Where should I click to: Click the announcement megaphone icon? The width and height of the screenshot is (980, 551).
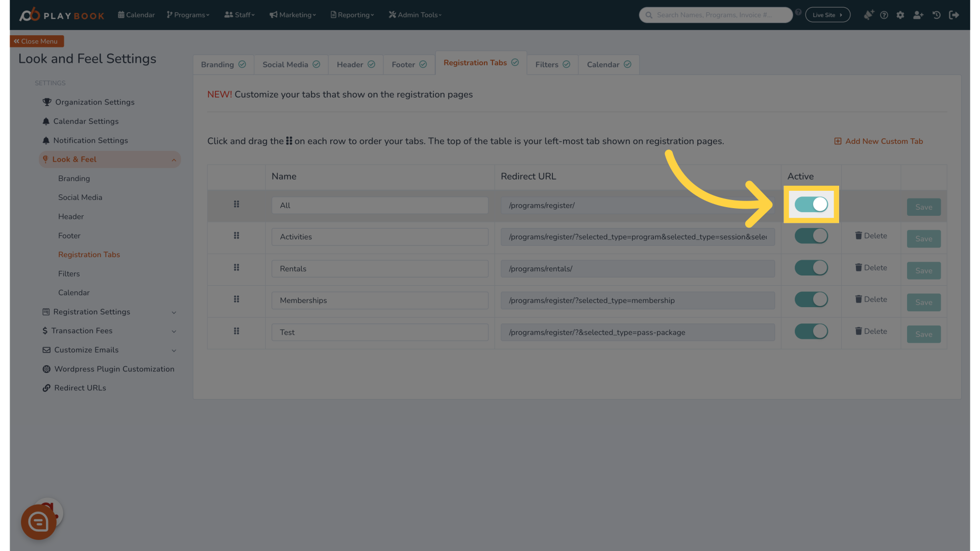(868, 15)
